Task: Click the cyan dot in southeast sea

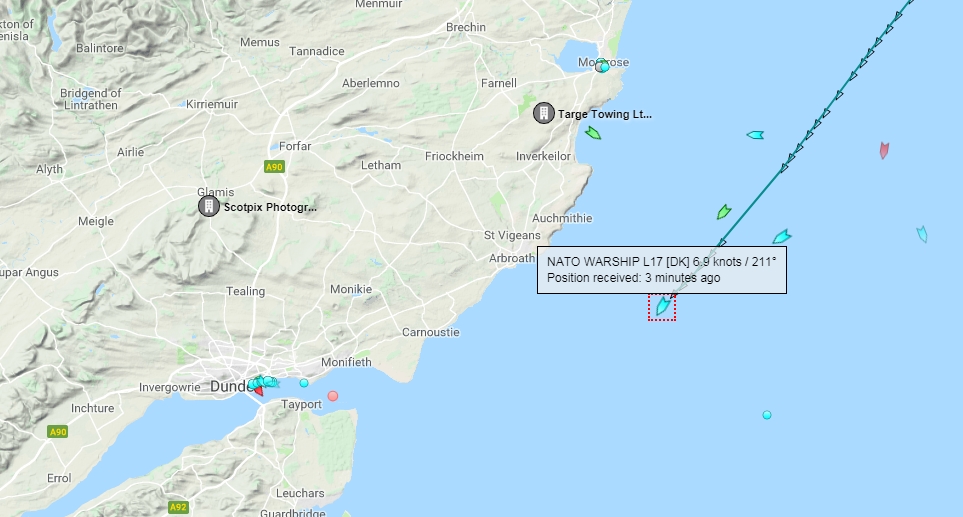Action: point(766,415)
